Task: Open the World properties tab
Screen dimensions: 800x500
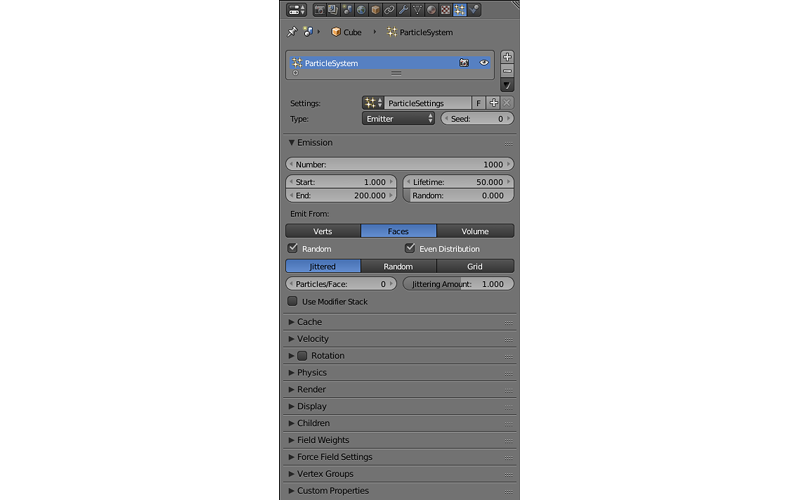Action: click(x=361, y=10)
